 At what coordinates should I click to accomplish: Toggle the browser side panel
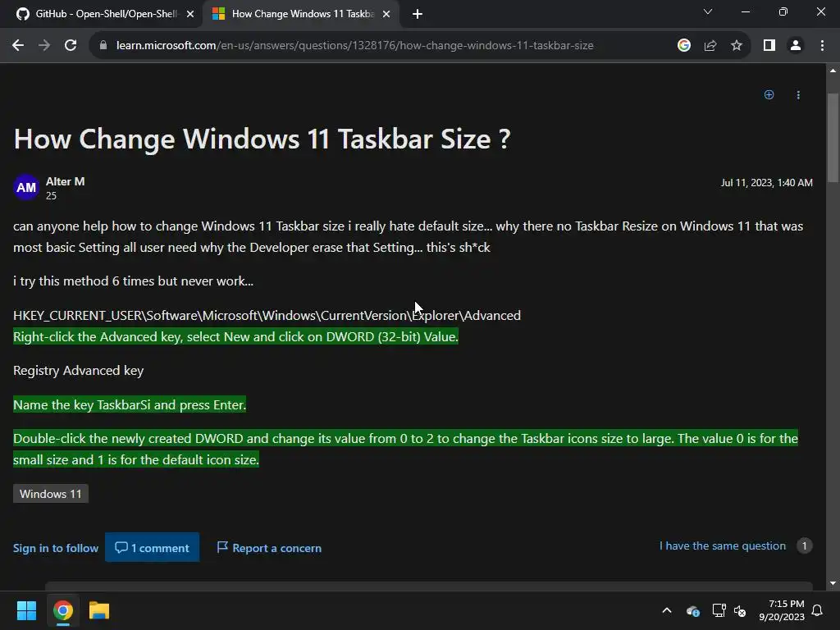point(769,46)
